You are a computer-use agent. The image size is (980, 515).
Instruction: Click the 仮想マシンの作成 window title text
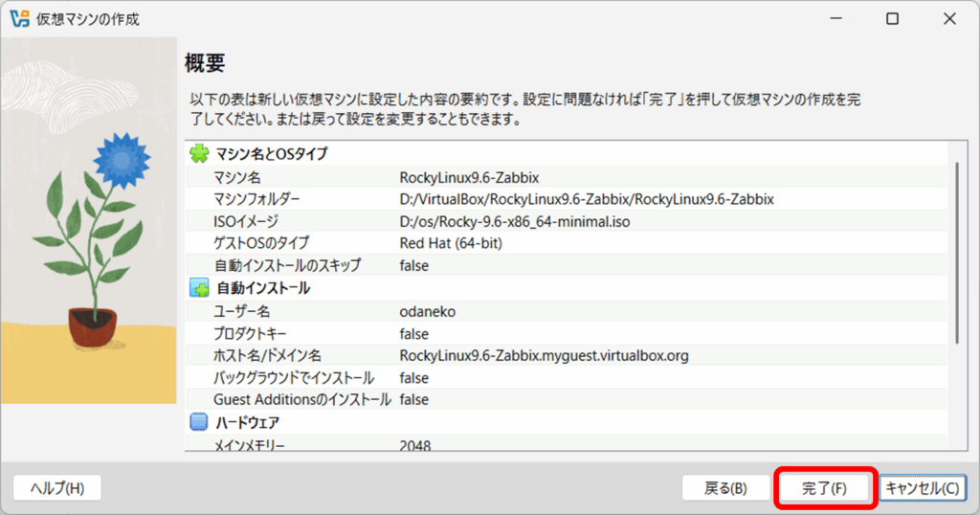(87, 19)
